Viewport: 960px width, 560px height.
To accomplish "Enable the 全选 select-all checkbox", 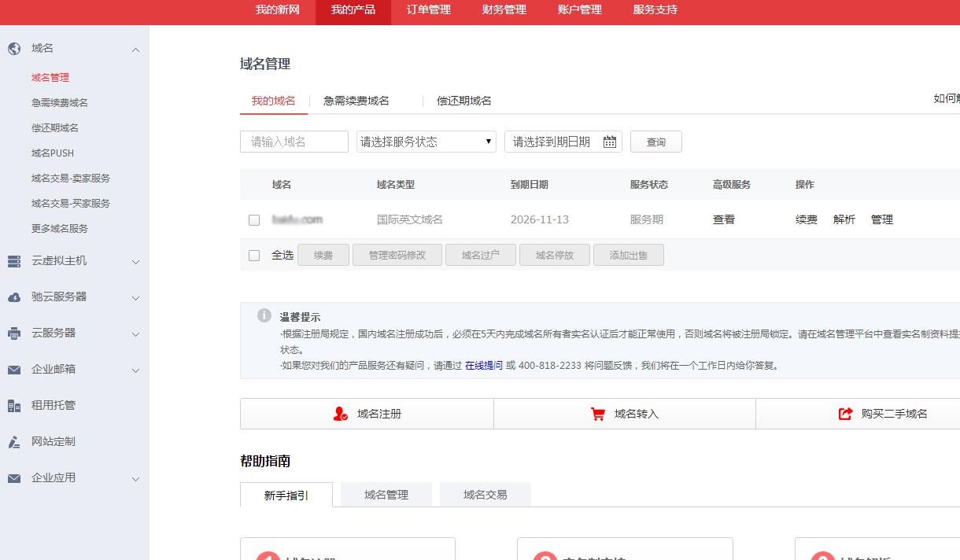I will [253, 255].
